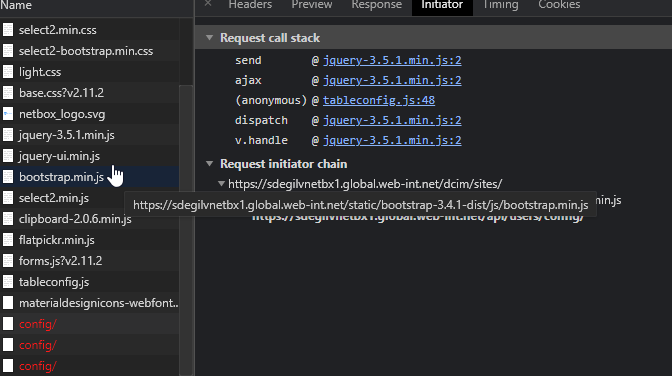Open jquery-3.5.1.min.js:2 link for ajax
The width and height of the screenshot is (672, 376).
(392, 80)
